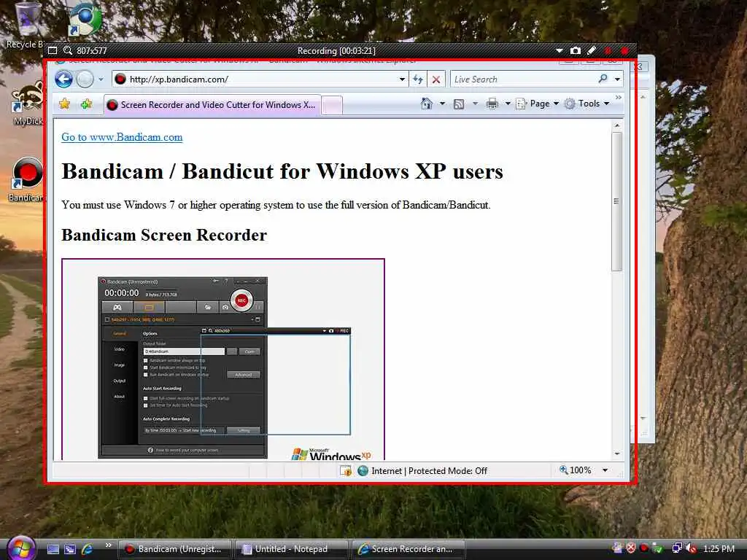747x560 pixels.
Task: Click the Live Search box
Action: (523, 79)
